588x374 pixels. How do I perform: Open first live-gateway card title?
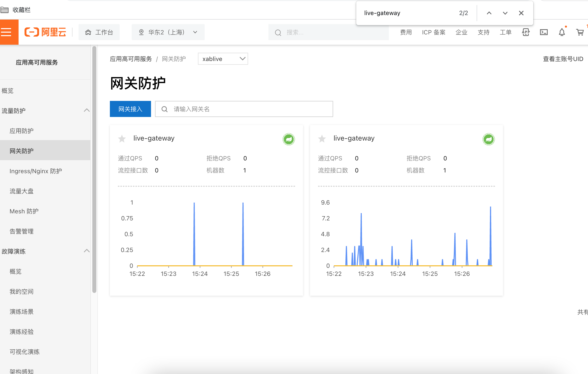154,138
